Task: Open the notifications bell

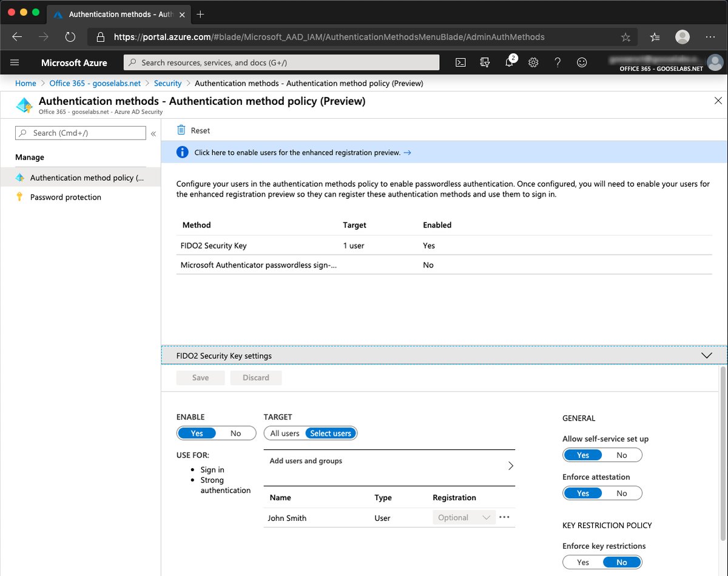Action: tap(509, 62)
